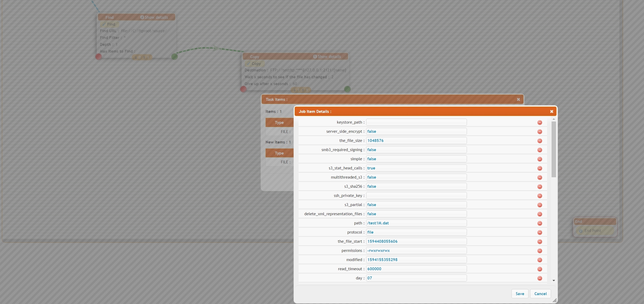The image size is (644, 304).
Task: Remove the s3_sha256 row
Action: coord(540,187)
